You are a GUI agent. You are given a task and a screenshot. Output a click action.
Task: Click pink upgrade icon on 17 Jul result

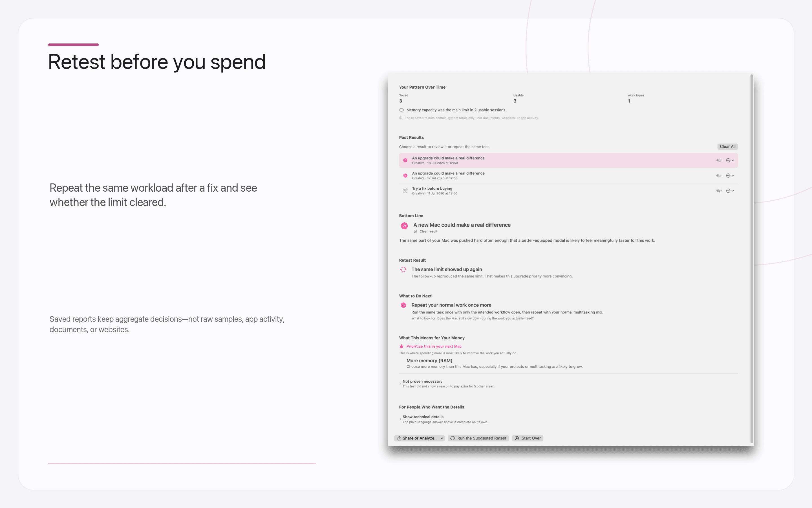405,175
